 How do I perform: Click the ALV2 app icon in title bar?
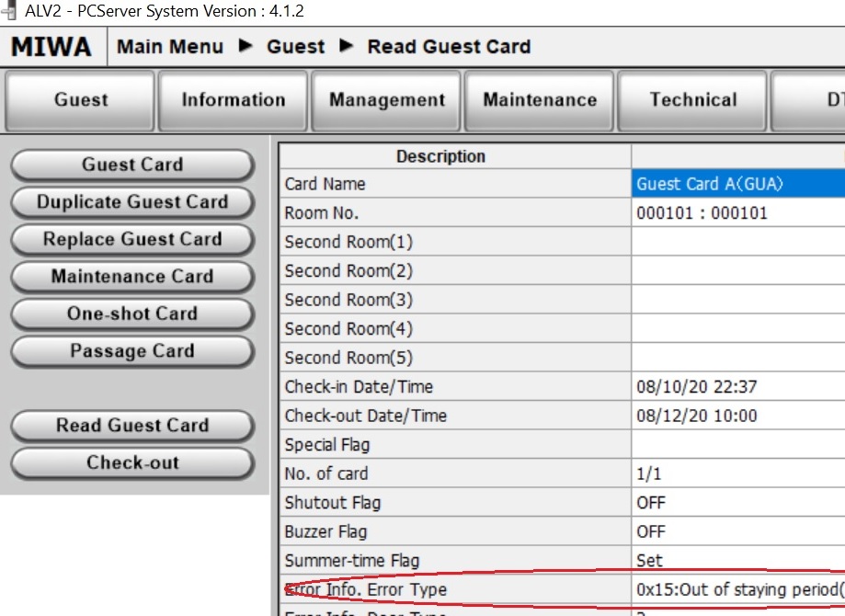10,11
